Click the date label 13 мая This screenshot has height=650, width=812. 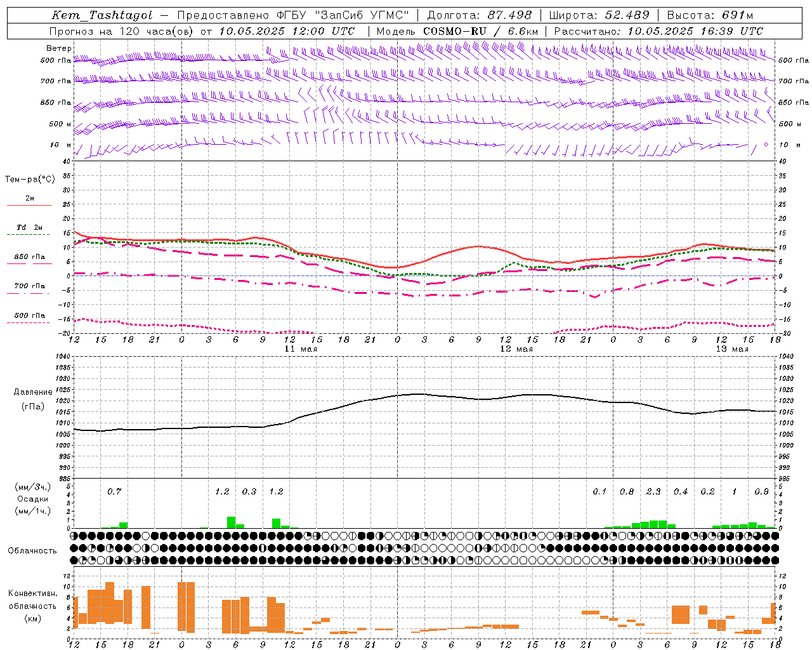[732, 349]
